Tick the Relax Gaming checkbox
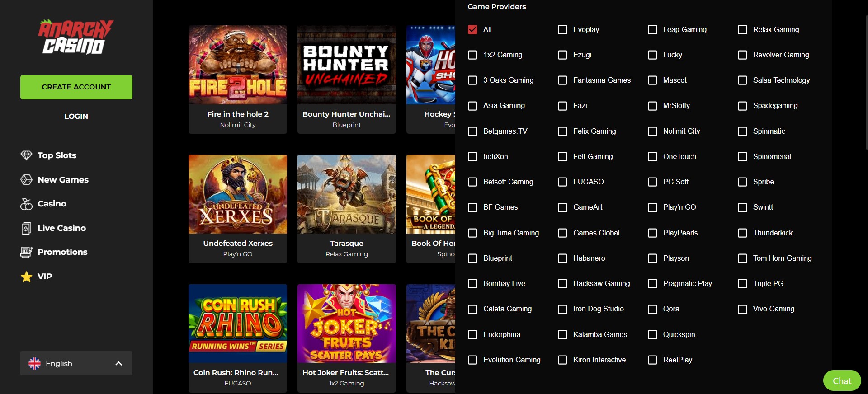 pos(743,29)
